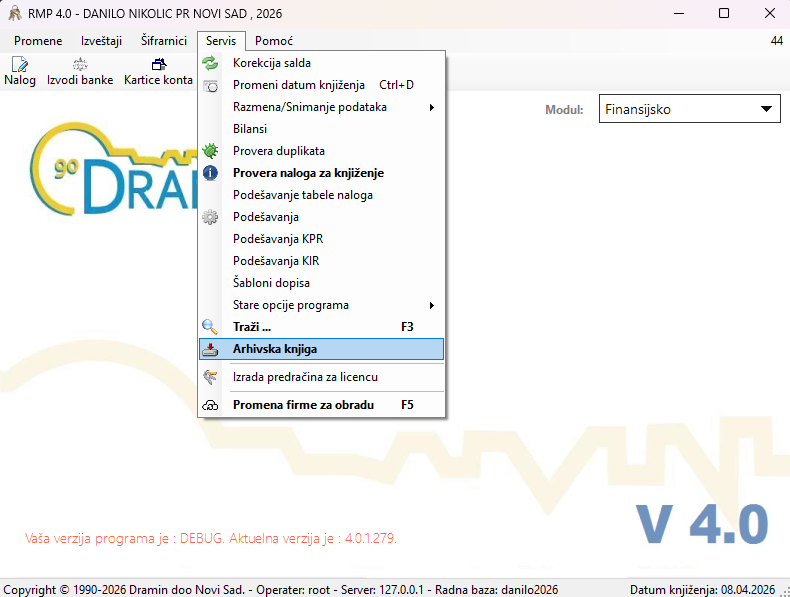This screenshot has height=597, width=790.
Task: Click the Datum knjiženja 08.04.2026 status text
Action: click(702, 590)
